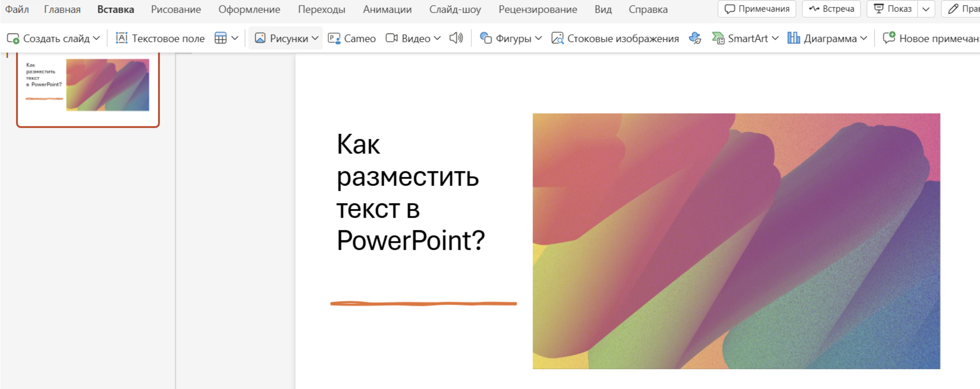Open the Файл menu tab

pyautogui.click(x=17, y=9)
